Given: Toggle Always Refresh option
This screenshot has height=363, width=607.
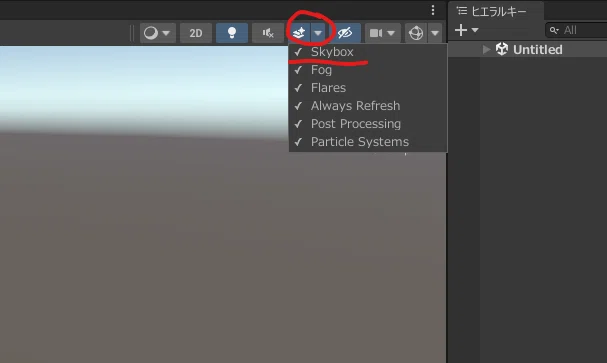Looking at the screenshot, I should pos(368,106).
